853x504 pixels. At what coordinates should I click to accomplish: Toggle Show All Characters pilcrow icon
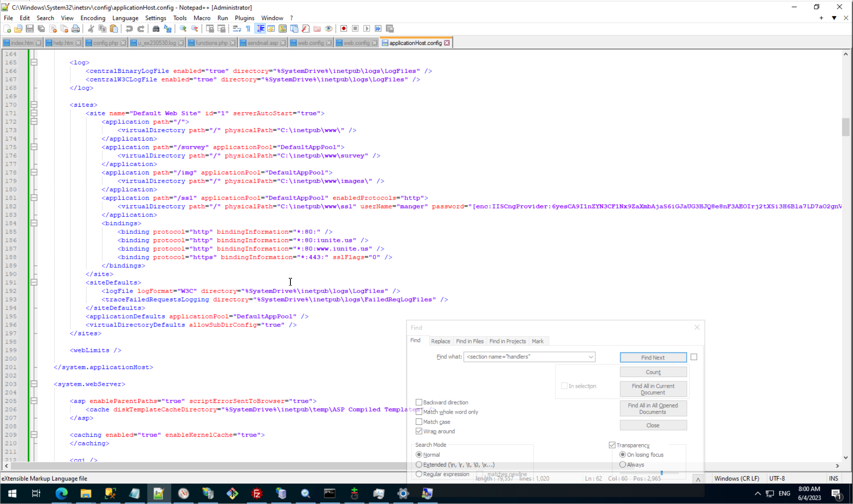tap(248, 29)
